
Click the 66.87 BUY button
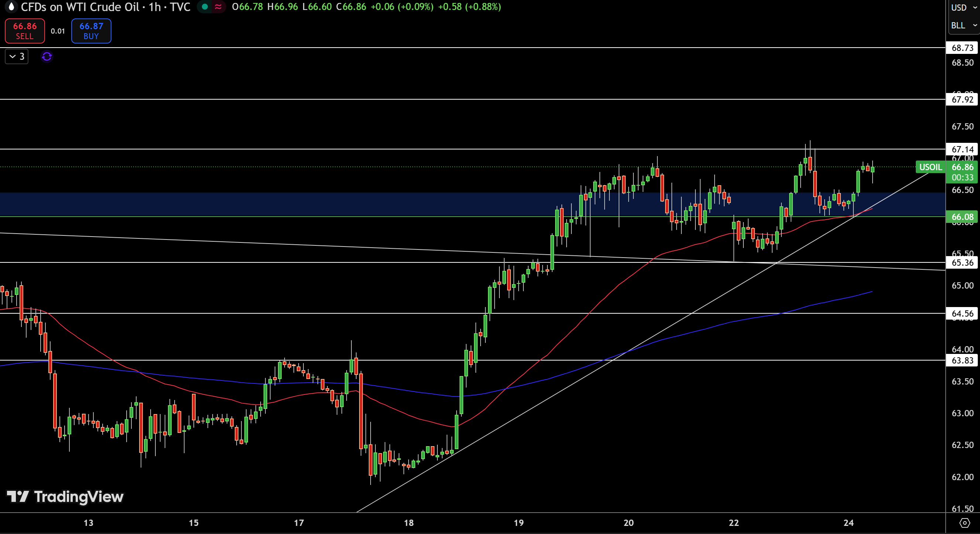(91, 31)
